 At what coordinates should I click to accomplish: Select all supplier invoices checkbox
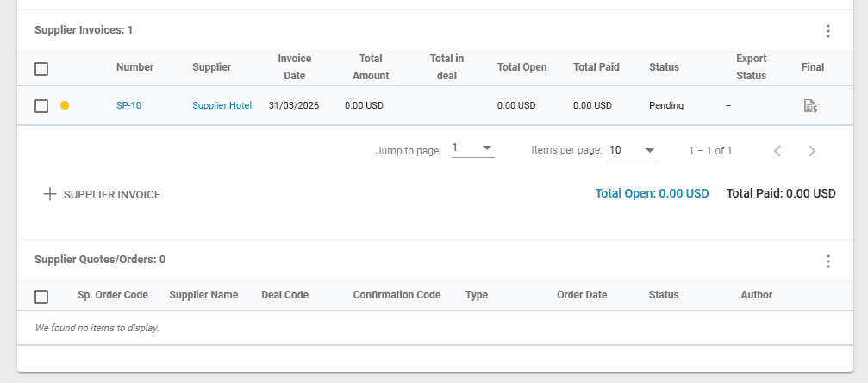pyautogui.click(x=41, y=69)
